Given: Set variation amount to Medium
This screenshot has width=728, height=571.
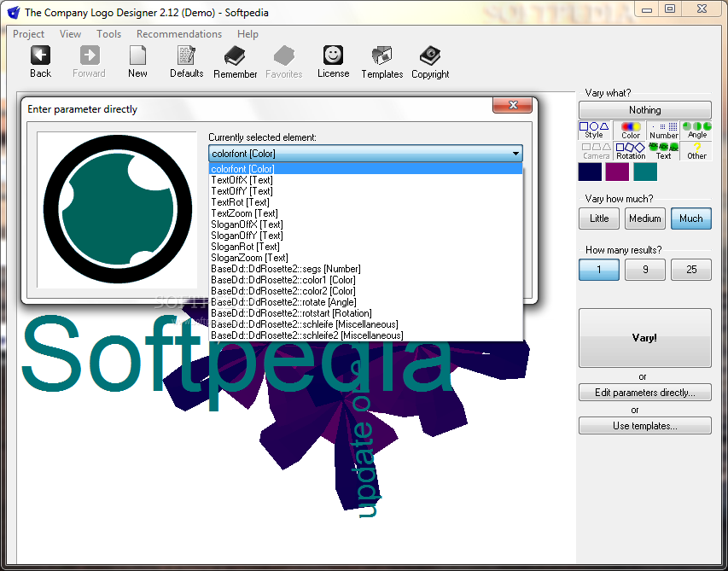Looking at the screenshot, I should tap(645, 218).
